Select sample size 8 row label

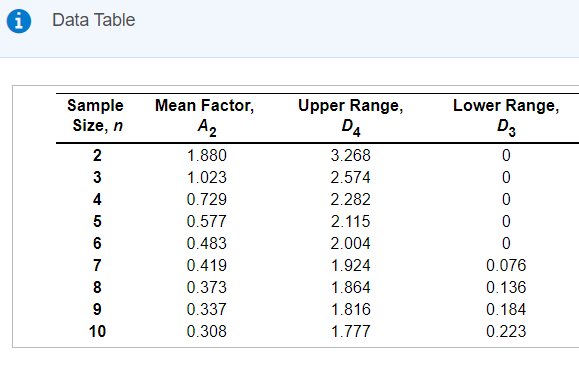97,287
